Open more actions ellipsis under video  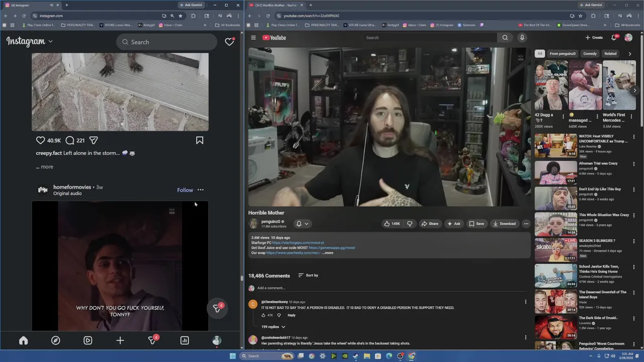point(526,224)
